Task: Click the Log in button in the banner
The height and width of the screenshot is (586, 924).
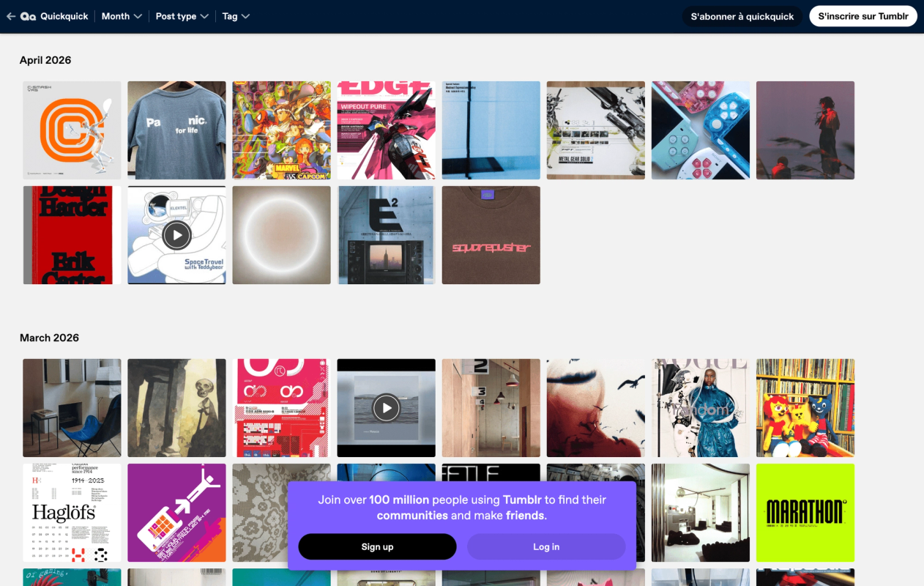Action: (546, 546)
